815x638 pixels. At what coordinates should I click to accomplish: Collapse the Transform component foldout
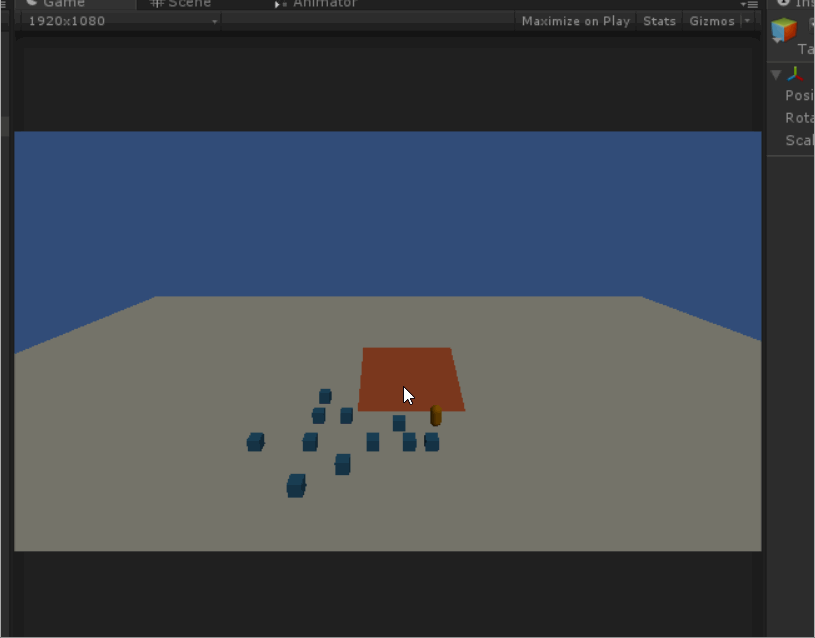click(x=776, y=75)
